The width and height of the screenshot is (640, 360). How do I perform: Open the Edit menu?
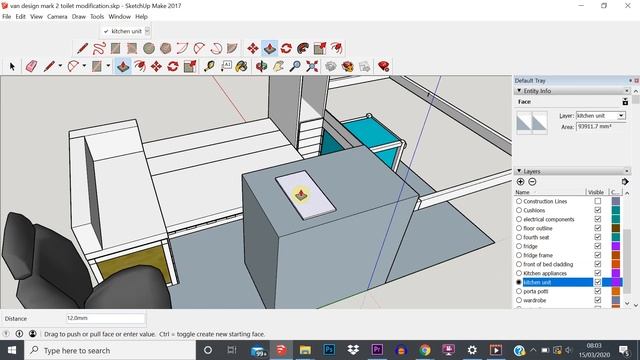coord(20,17)
